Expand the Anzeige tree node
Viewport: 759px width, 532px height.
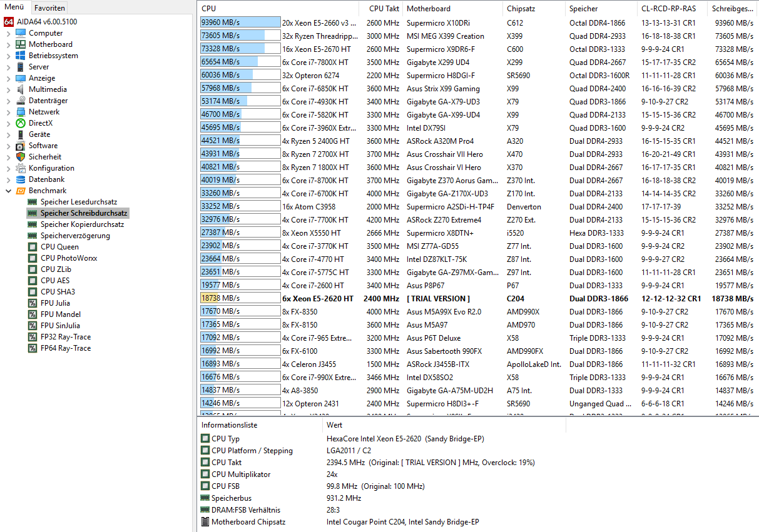(x=8, y=78)
